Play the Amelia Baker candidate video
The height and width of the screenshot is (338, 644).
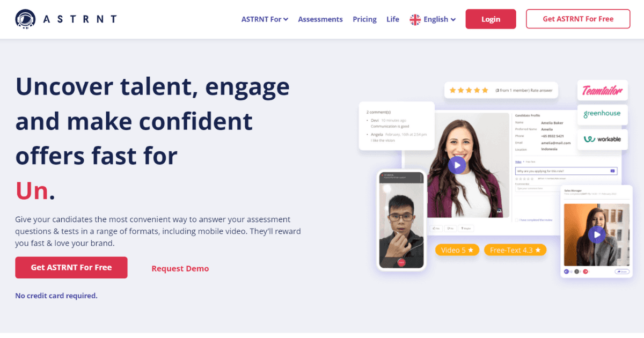(457, 165)
